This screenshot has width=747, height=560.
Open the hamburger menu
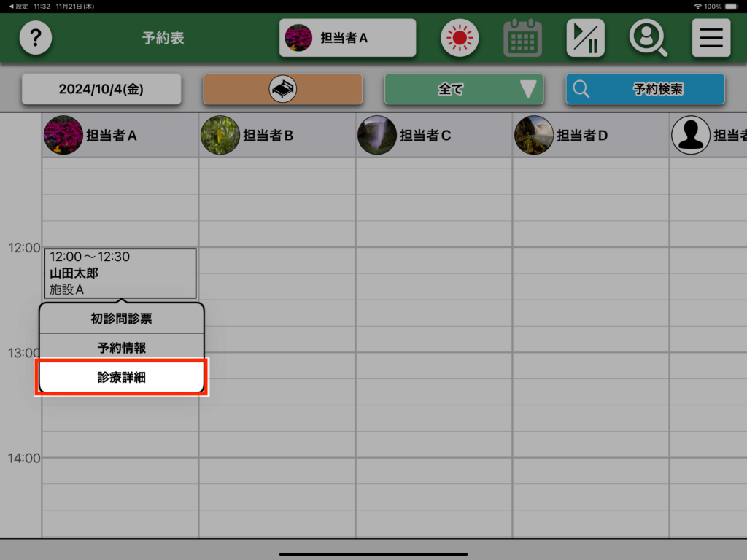[x=711, y=38]
